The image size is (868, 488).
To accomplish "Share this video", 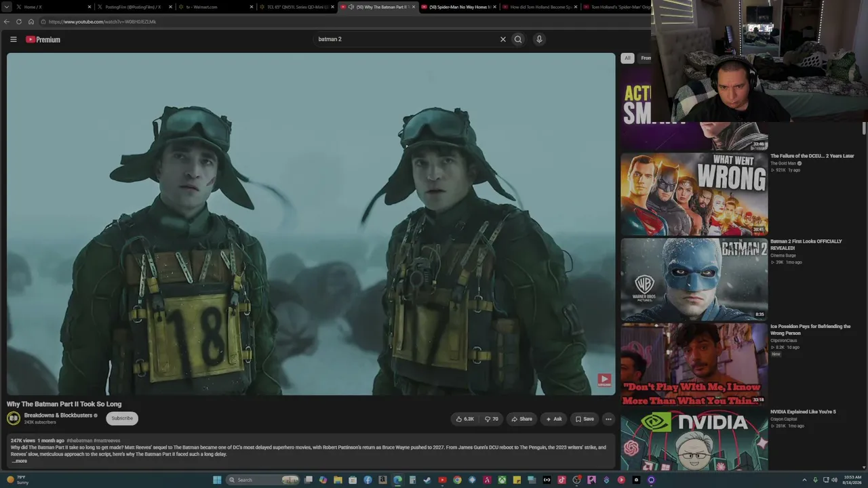I will (521, 419).
